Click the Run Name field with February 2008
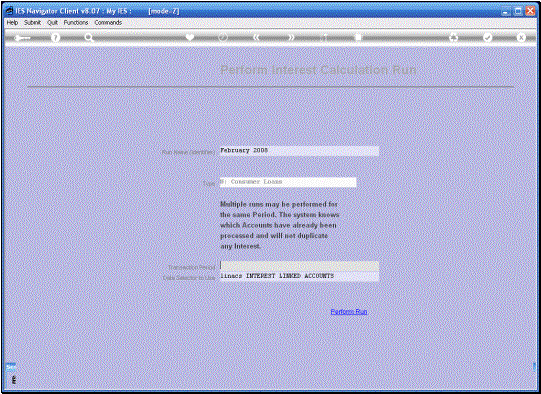Image resolution: width=541 pixels, height=394 pixels. tap(299, 151)
